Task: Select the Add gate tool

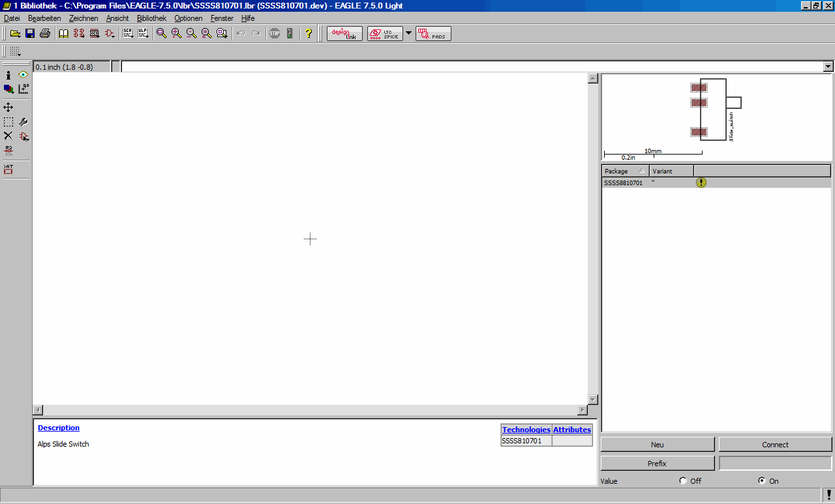Action: tap(23, 136)
